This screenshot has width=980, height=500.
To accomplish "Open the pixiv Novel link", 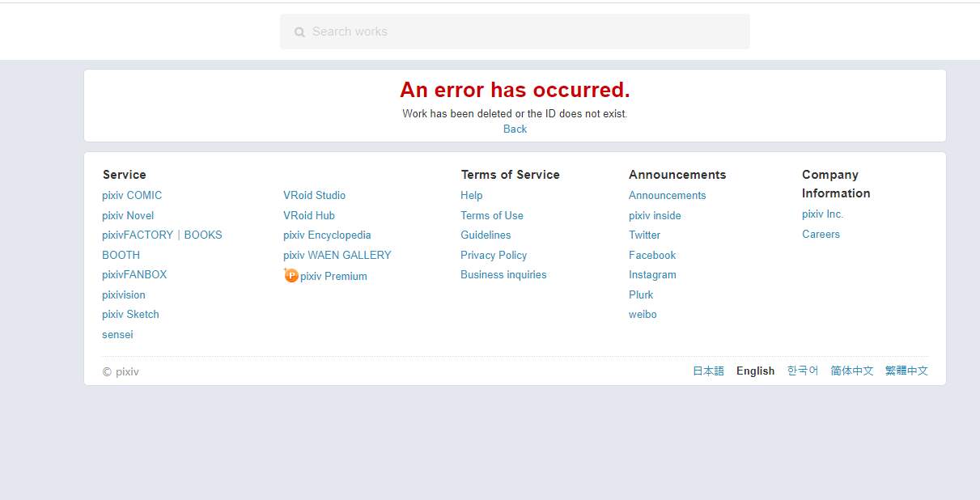I will [x=128, y=216].
